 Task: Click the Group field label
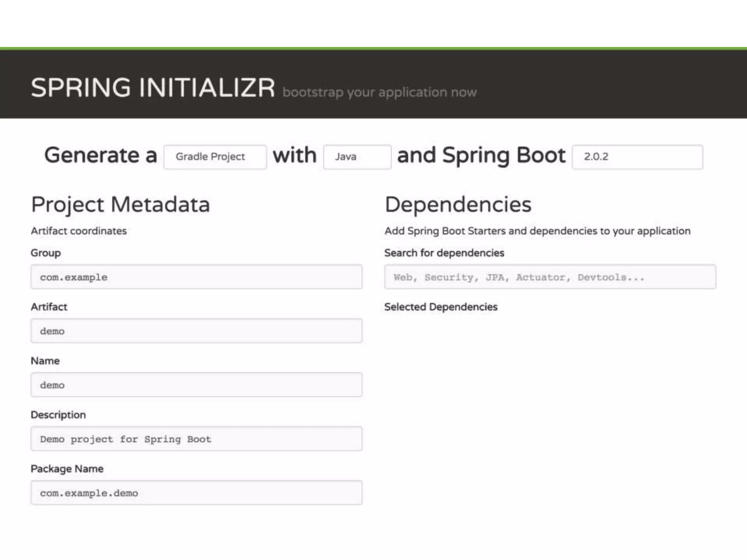click(46, 253)
